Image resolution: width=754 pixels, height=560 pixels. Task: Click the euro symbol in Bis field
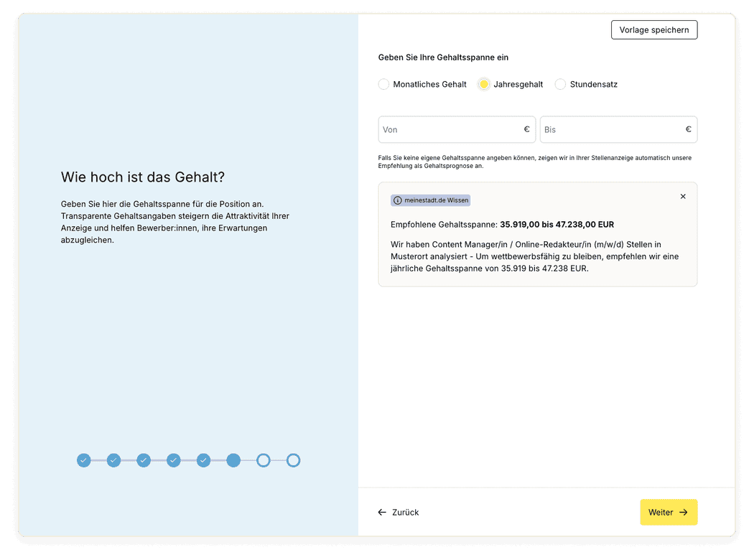click(688, 129)
